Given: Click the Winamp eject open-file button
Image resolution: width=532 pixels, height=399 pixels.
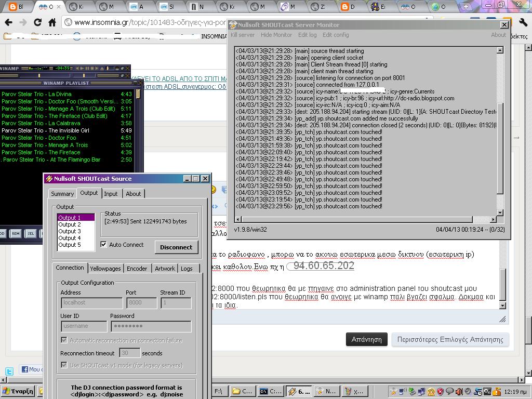Looking at the screenshot, I should 102,69.
